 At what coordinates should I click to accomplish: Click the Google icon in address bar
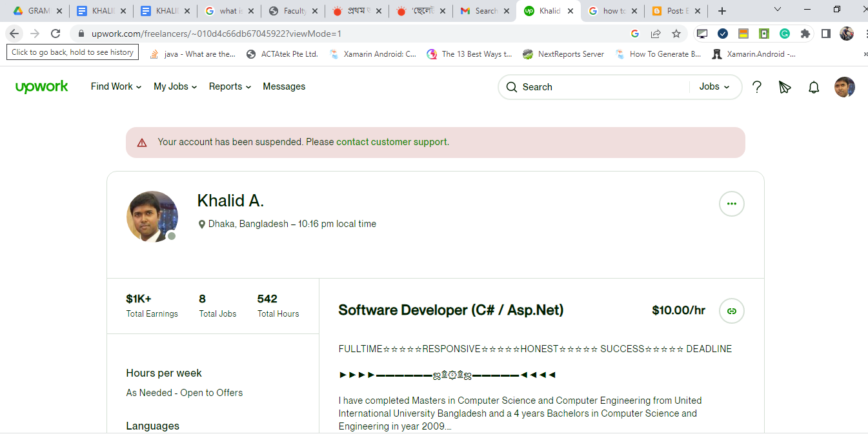coord(635,34)
